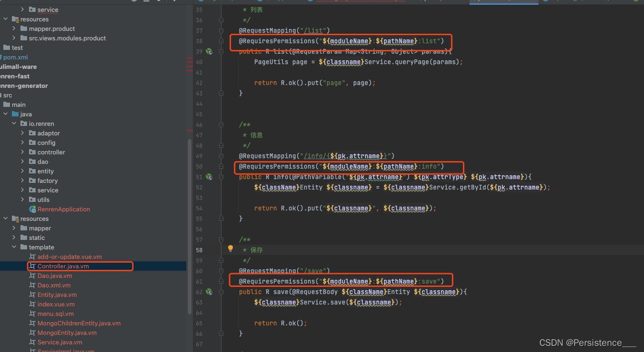Viewport: 644px width, 352px height.
Task: Collapse the io.renren package node
Action: 14,124
